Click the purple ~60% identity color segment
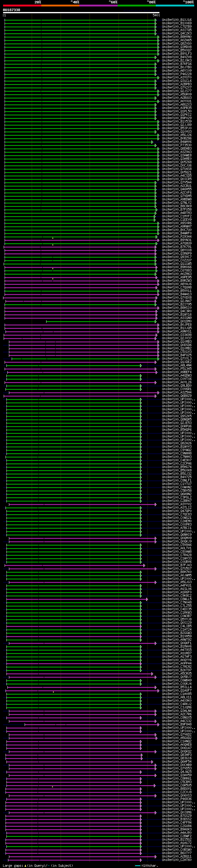The width and height of the screenshot is (197, 868). coord(98,6)
